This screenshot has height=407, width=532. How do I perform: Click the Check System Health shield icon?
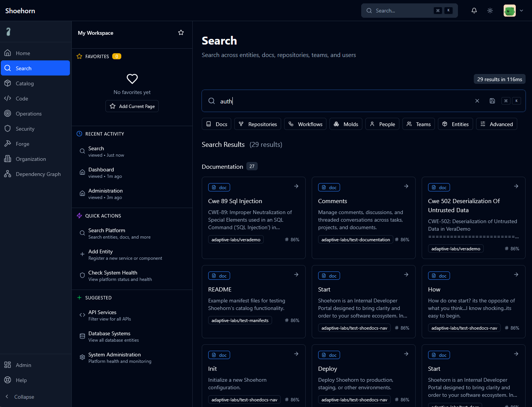coord(82,276)
